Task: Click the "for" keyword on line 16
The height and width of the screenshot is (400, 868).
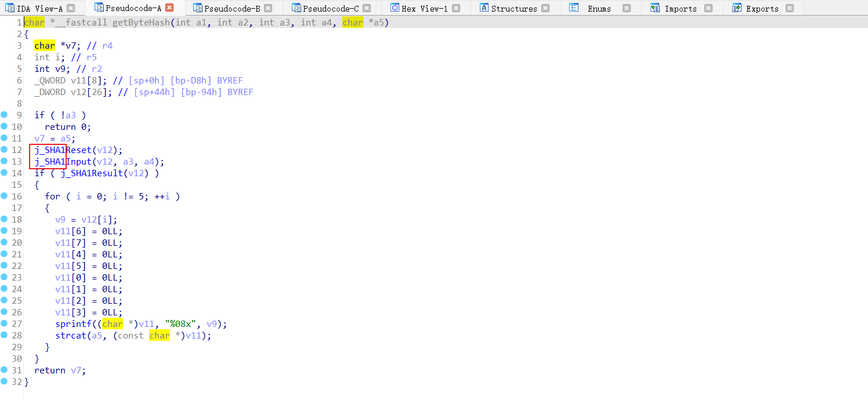Action: 52,197
